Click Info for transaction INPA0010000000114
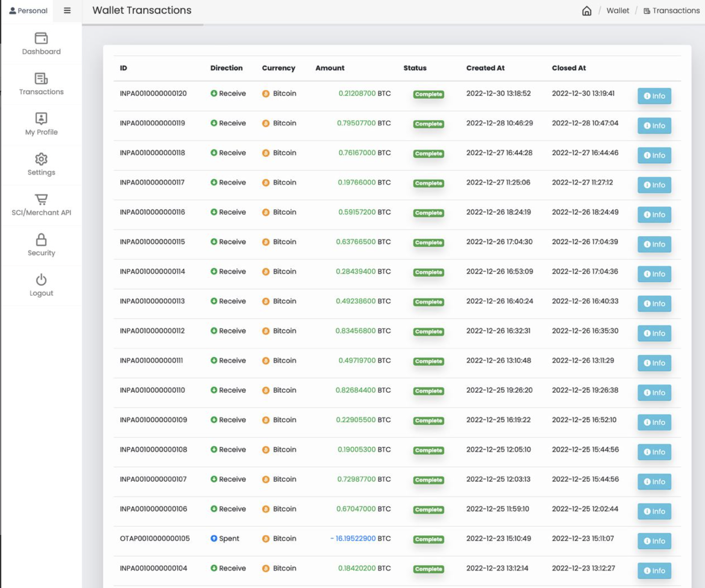 (x=654, y=274)
